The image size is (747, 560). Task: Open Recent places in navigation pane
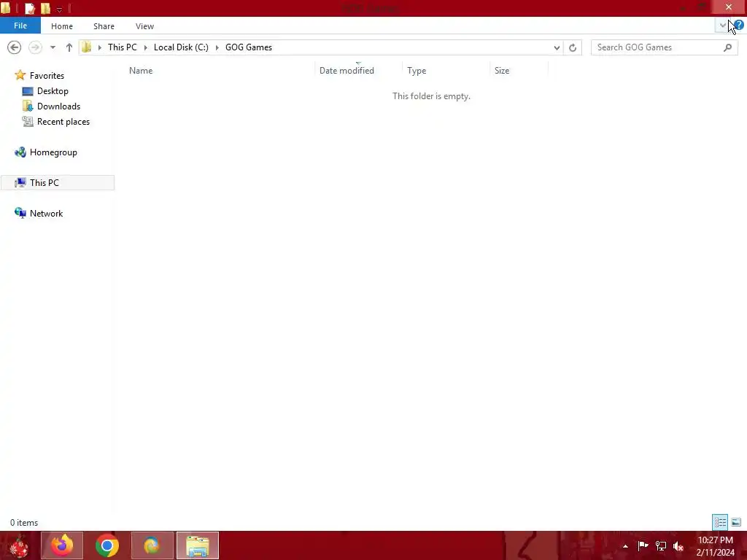coord(63,122)
